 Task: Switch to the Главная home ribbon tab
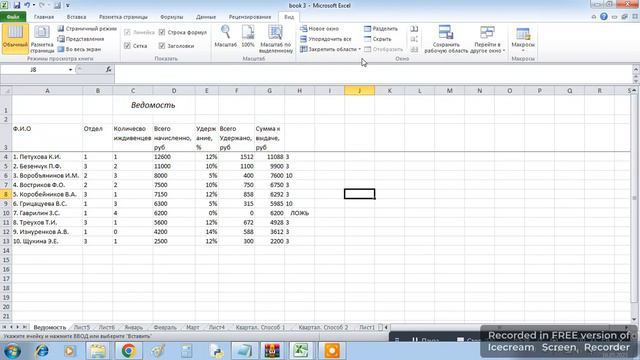[44, 17]
